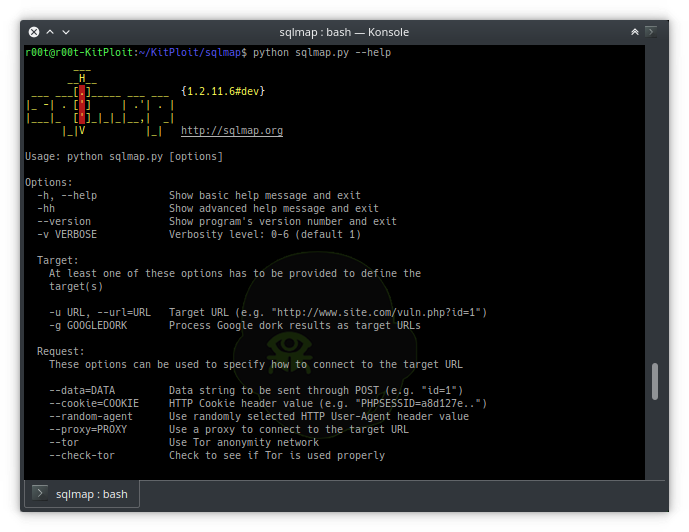Click the '-hh' option

46,208
